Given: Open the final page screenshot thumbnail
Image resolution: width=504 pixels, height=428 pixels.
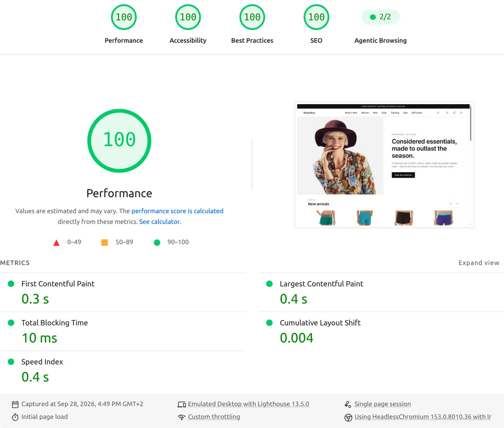Looking at the screenshot, I should click(384, 165).
